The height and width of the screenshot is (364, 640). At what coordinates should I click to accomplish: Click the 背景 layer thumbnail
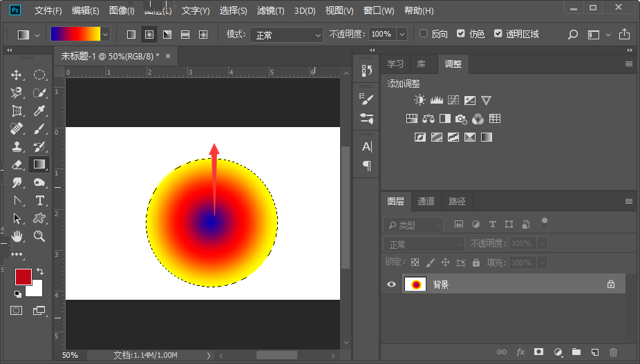click(x=415, y=284)
